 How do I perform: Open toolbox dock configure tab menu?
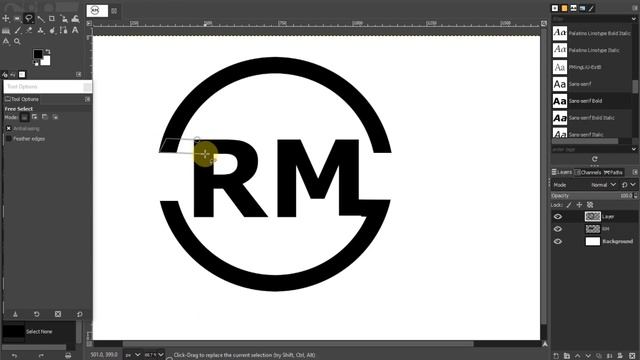point(79,74)
